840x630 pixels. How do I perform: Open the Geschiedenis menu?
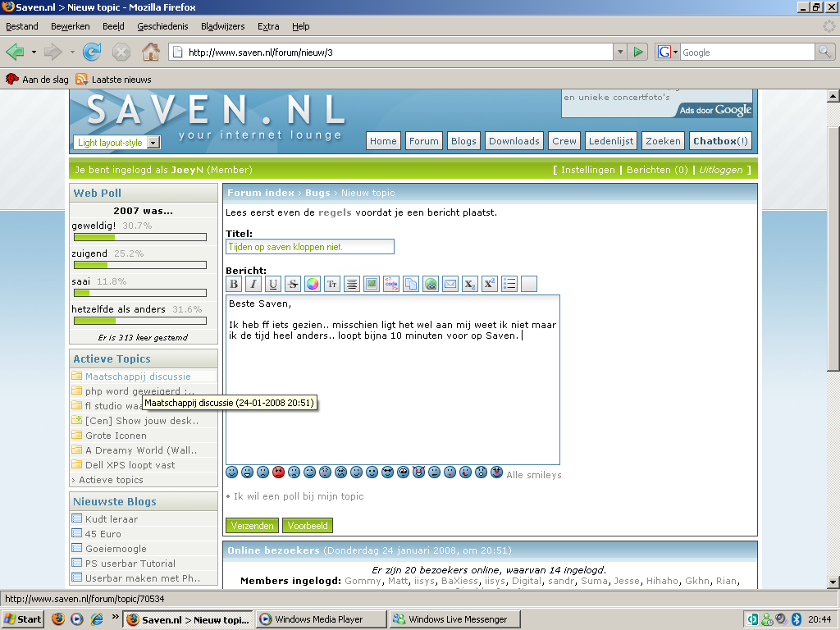pyautogui.click(x=162, y=26)
